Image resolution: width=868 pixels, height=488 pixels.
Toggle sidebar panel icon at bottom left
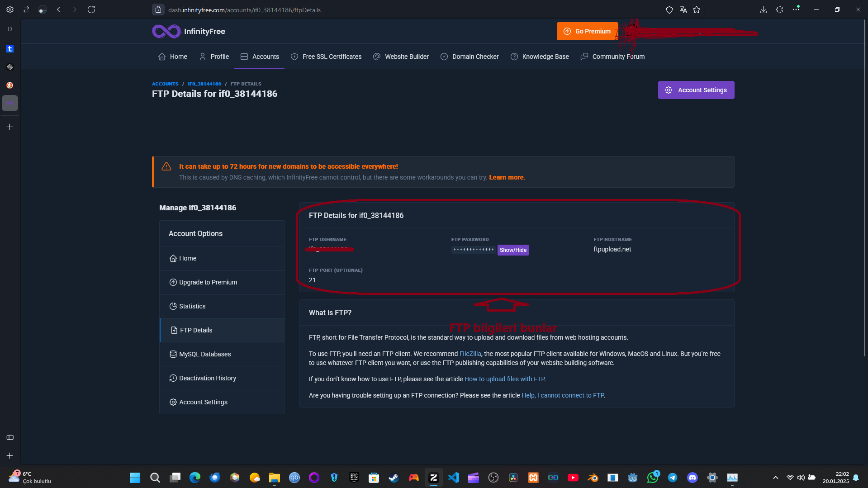coord(10,437)
